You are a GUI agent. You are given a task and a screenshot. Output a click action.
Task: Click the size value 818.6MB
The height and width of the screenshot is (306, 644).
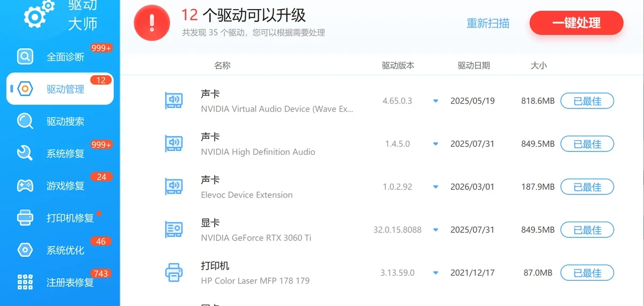[538, 101]
